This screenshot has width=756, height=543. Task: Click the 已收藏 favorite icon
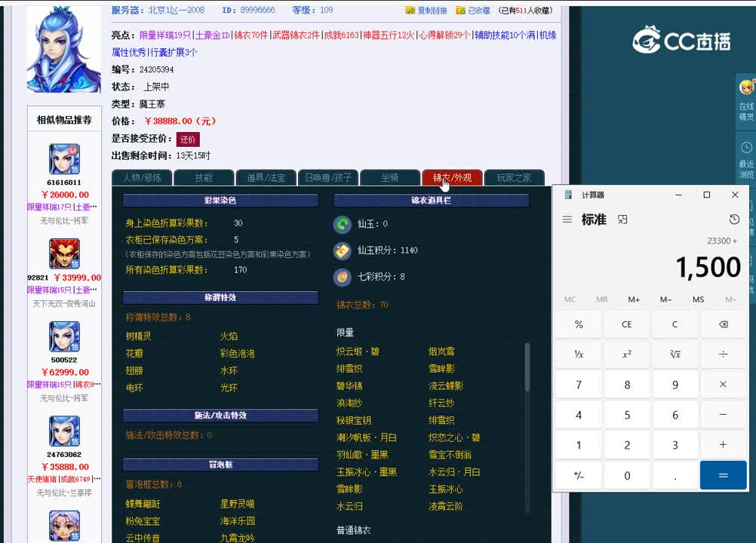[x=460, y=10]
